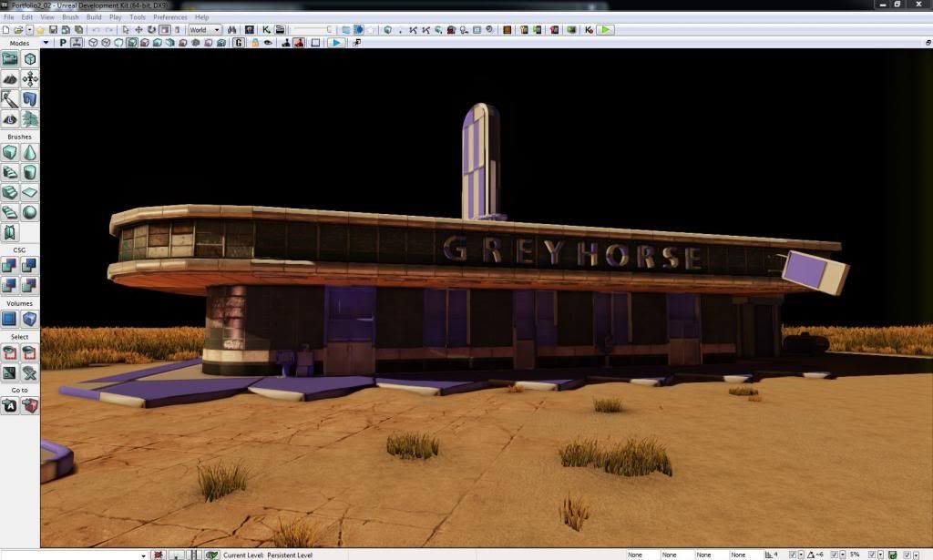Activate Camera Mode in Modes panel
Image resolution: width=933 pixels, height=560 pixels.
point(10,59)
